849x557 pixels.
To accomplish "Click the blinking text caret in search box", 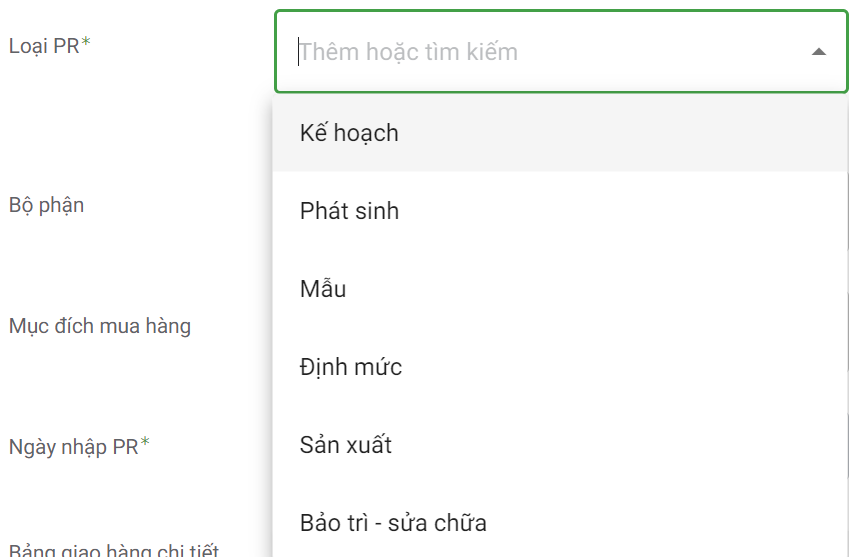I will [x=298, y=52].
